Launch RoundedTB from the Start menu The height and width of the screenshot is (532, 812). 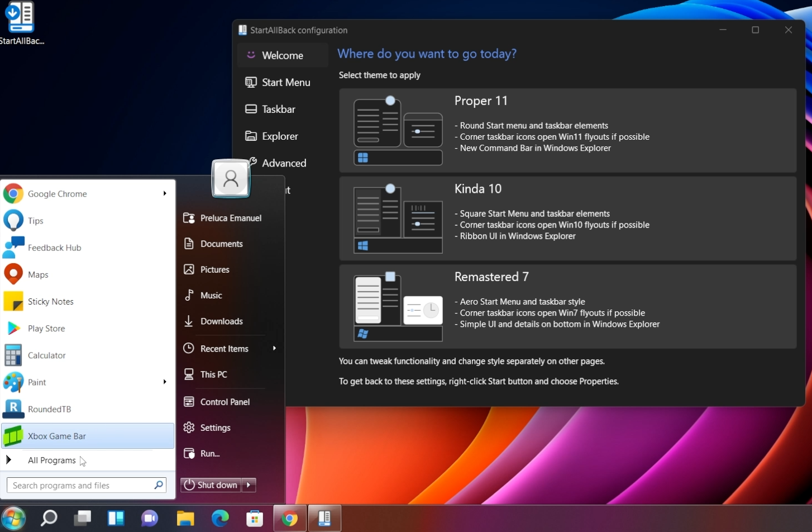(49, 409)
